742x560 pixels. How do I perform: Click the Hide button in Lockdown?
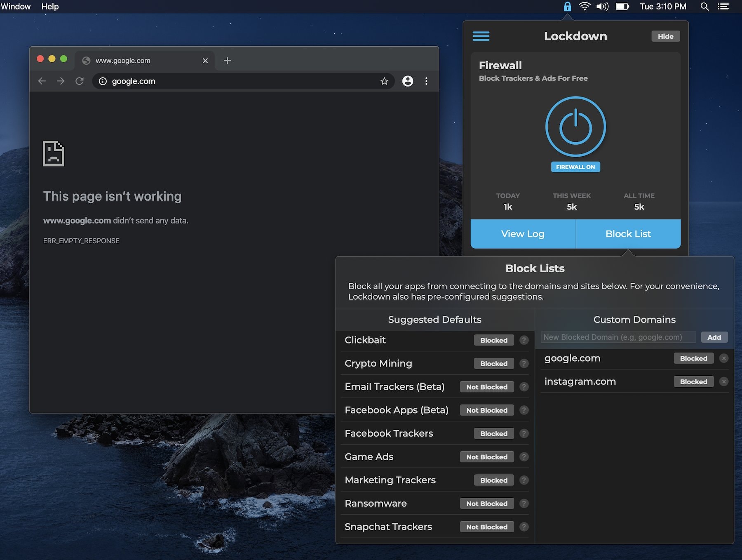point(665,36)
